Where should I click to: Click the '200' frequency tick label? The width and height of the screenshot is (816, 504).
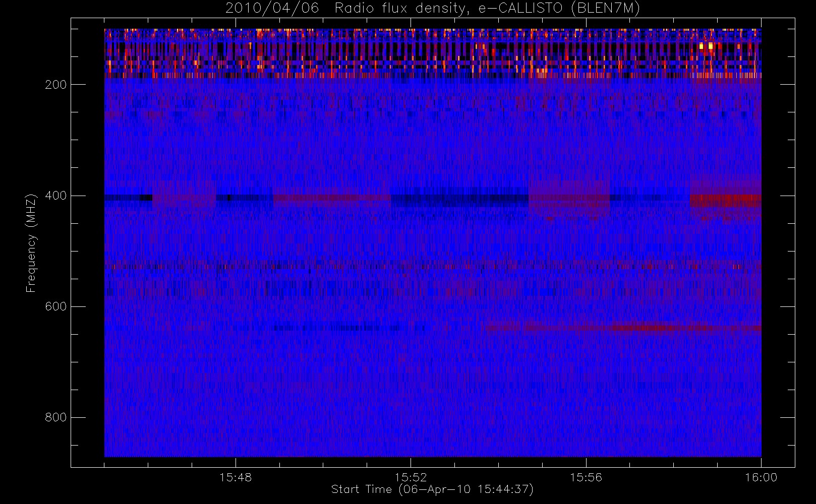pyautogui.click(x=55, y=85)
